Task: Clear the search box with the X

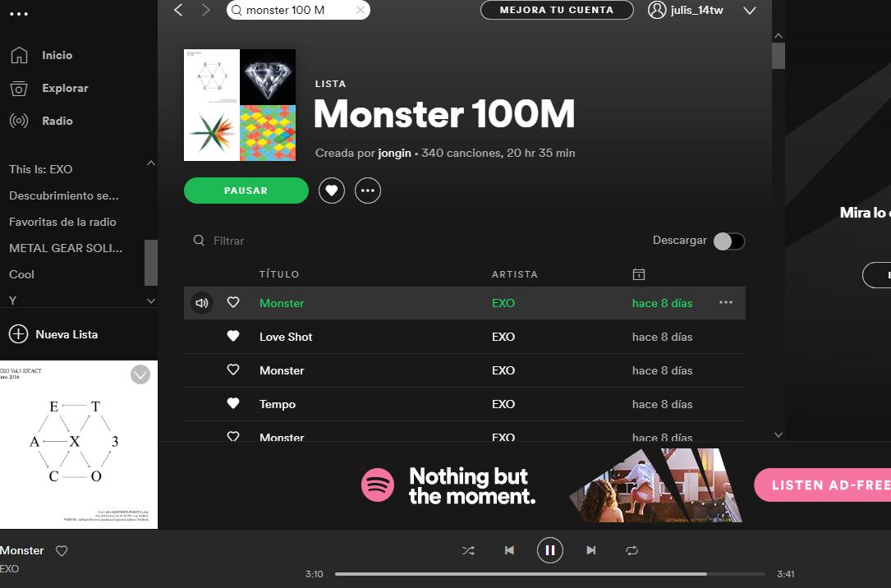Action: pyautogui.click(x=361, y=10)
